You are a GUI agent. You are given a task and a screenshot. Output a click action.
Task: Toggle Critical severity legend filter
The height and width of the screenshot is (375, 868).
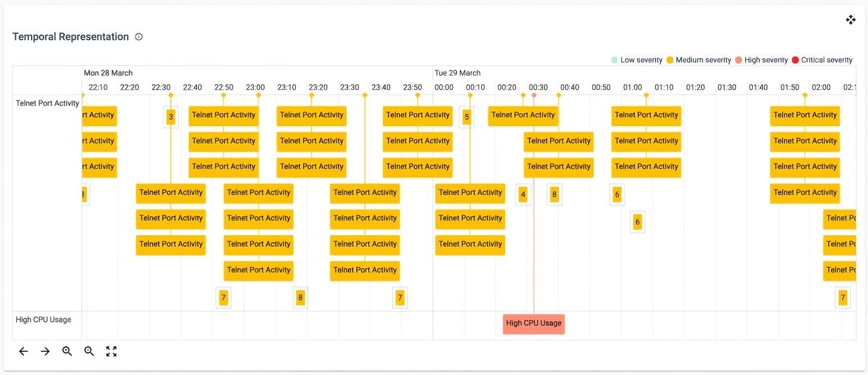[x=822, y=60]
